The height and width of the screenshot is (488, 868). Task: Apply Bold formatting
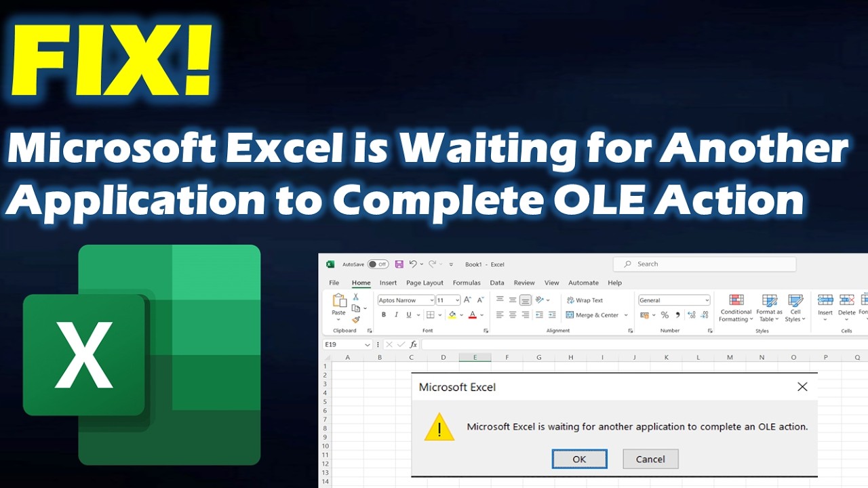pos(383,315)
